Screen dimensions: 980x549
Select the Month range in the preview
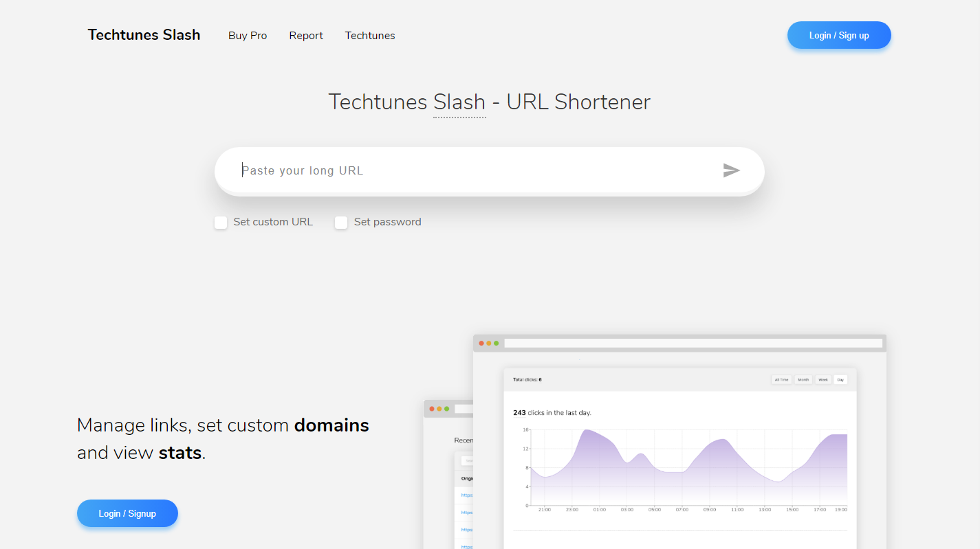[x=803, y=379]
